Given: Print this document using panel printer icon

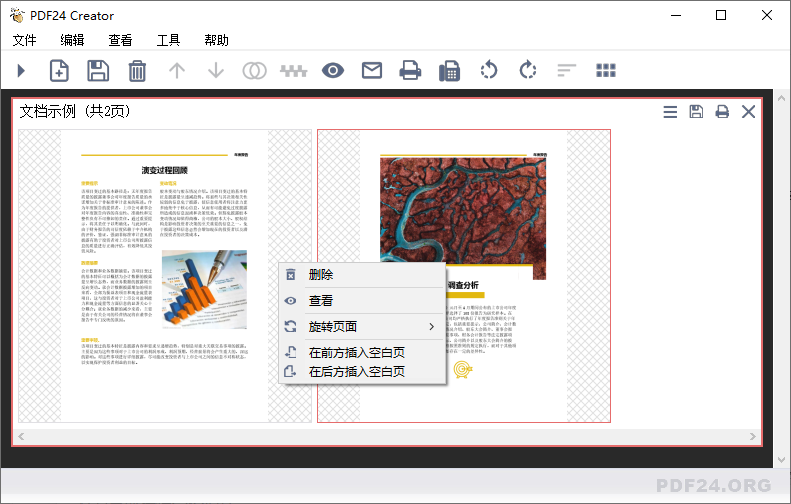Looking at the screenshot, I should pos(722,112).
